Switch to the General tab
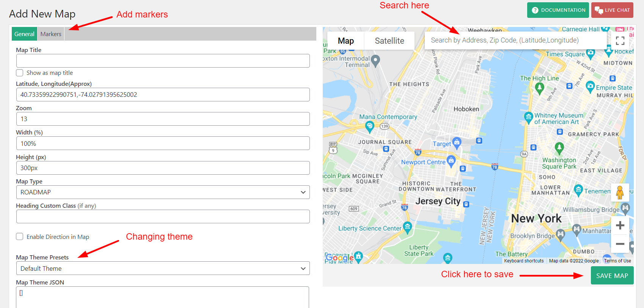The height and width of the screenshot is (308, 644). point(24,34)
